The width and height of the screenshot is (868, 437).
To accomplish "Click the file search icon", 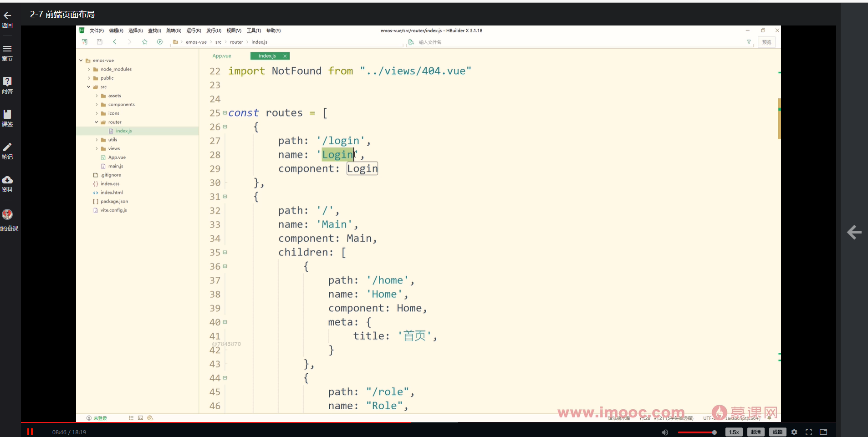I will [411, 42].
